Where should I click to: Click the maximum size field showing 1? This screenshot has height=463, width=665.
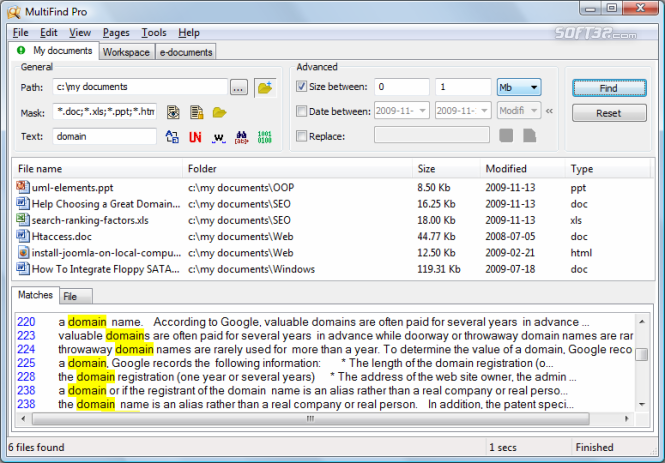tap(463, 87)
